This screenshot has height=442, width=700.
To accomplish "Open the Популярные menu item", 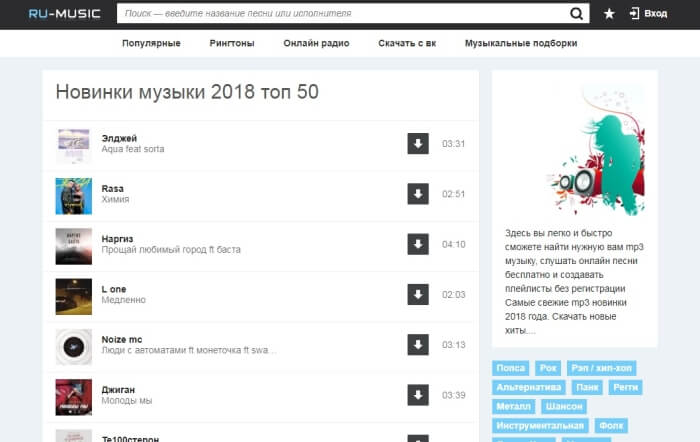I will click(x=151, y=43).
